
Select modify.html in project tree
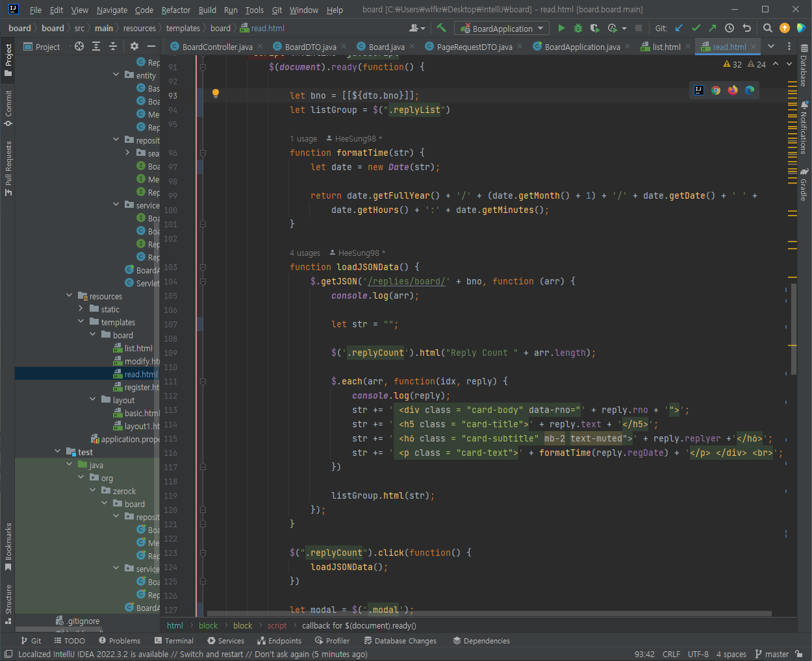coord(136,361)
